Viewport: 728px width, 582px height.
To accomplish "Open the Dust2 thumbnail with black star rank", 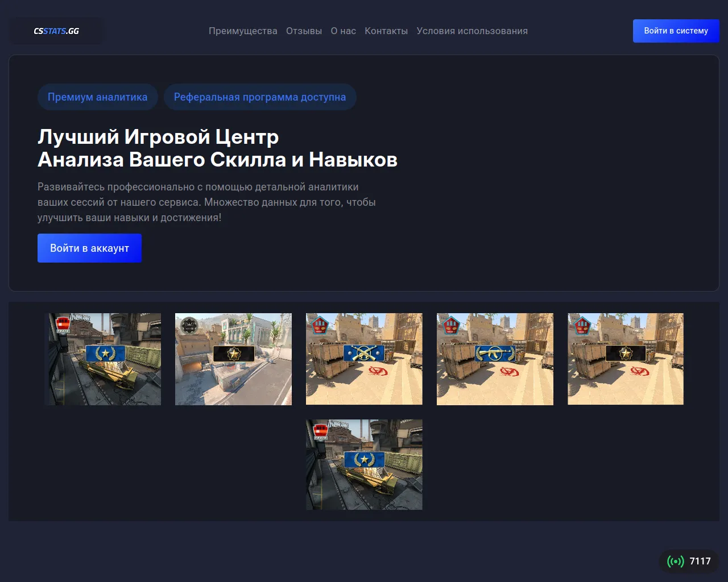I will click(x=626, y=359).
